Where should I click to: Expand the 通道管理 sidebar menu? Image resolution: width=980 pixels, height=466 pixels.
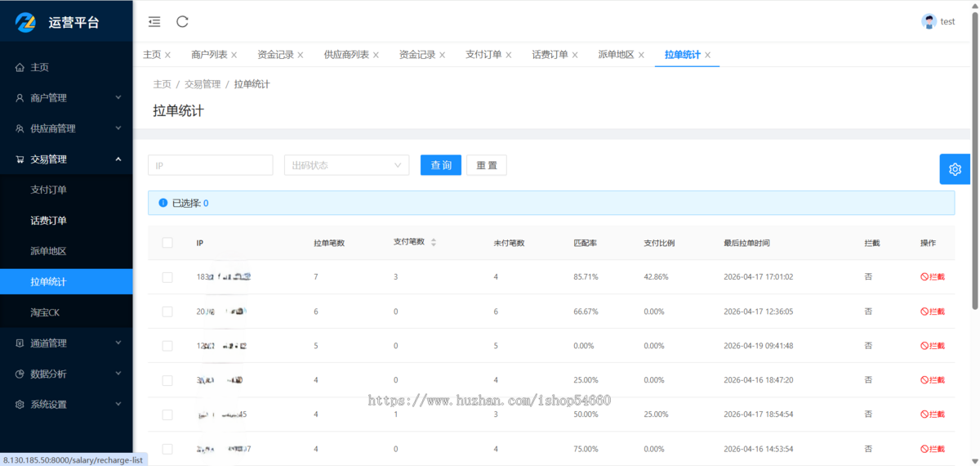click(x=66, y=343)
